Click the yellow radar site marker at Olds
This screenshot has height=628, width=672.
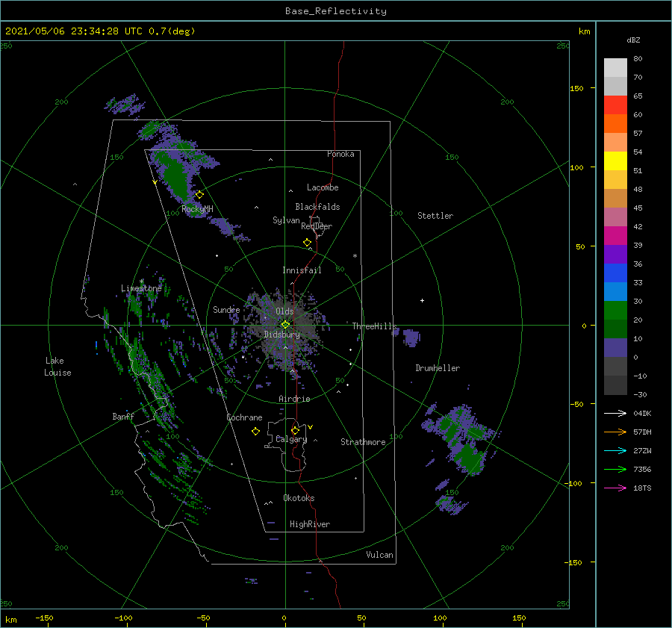point(285,325)
